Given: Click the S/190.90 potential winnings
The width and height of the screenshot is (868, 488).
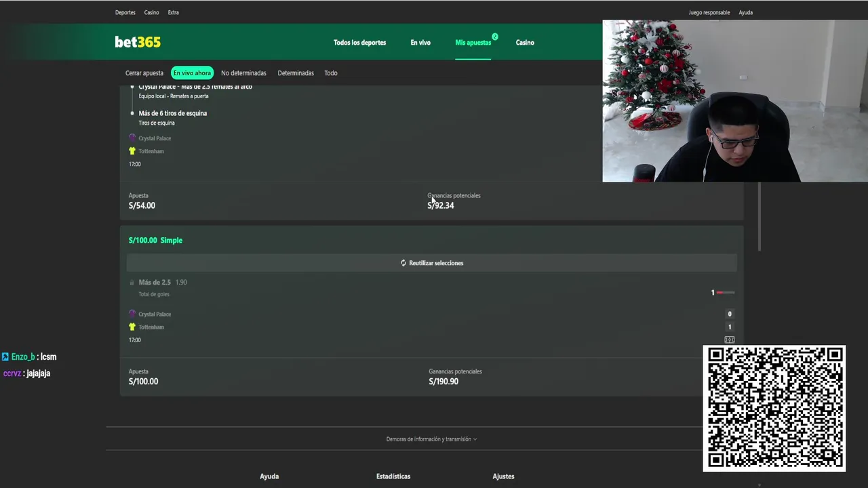Looking at the screenshot, I should [443, 382].
